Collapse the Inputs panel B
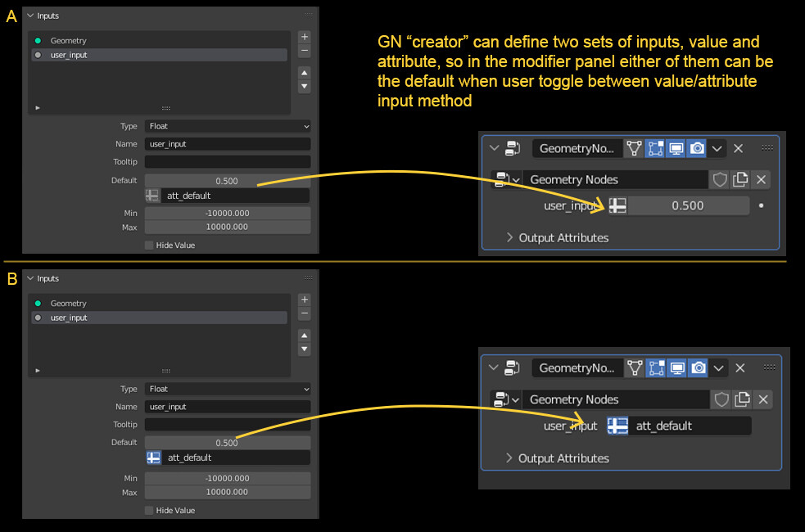 [30, 278]
